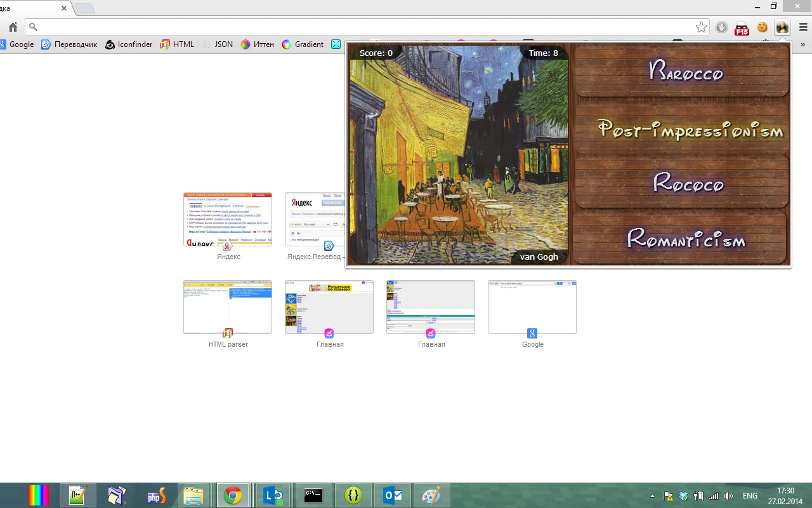Open the Google bookmark
812x508 pixels.
tap(16, 44)
